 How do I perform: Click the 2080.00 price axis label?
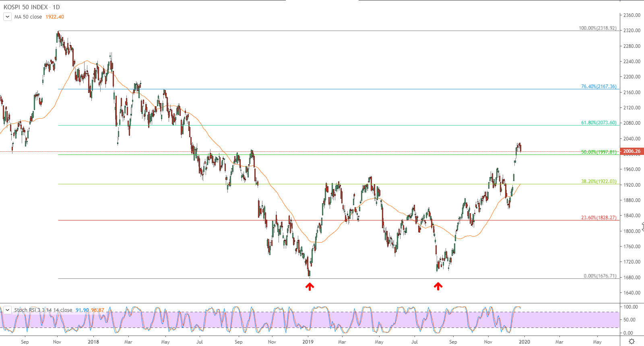[632, 123]
